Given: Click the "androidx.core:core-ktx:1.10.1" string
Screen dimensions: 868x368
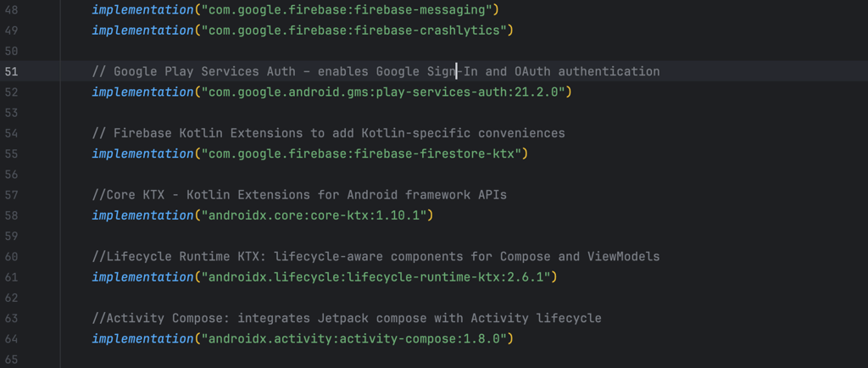Looking at the screenshot, I should pyautogui.click(x=314, y=215).
